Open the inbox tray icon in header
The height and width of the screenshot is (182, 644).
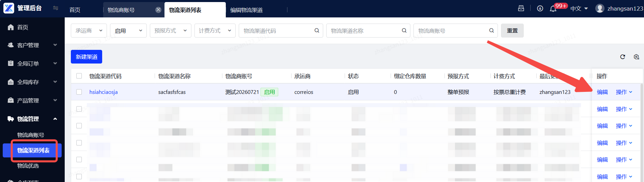point(521,8)
